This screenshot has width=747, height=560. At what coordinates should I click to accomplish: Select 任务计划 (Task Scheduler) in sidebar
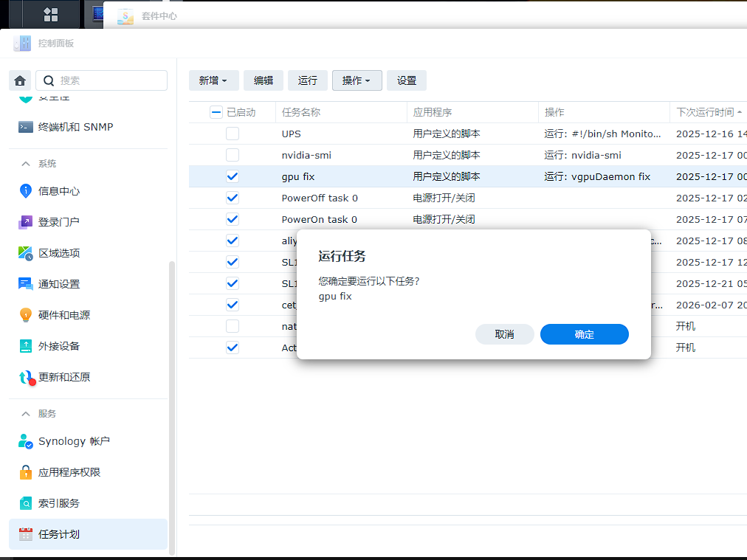(59, 534)
